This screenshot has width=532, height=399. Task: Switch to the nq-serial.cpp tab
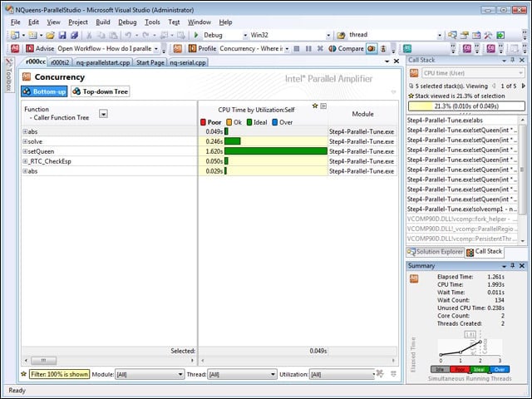coord(188,62)
